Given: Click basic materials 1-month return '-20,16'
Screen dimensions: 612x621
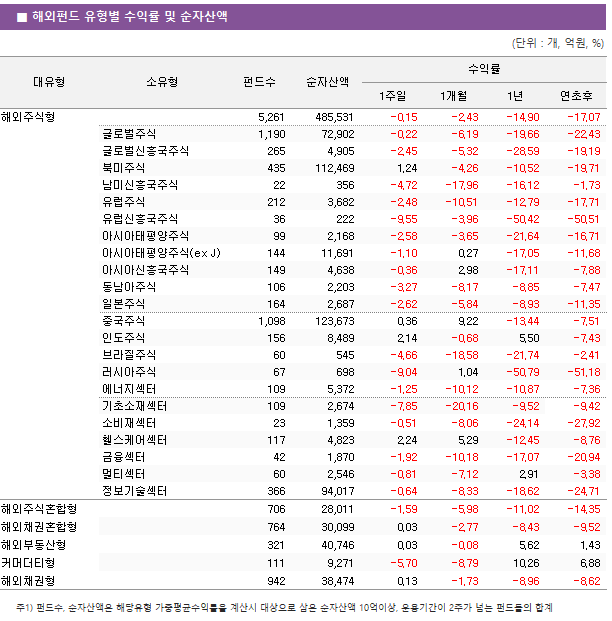Looking at the screenshot, I should 462,406.
